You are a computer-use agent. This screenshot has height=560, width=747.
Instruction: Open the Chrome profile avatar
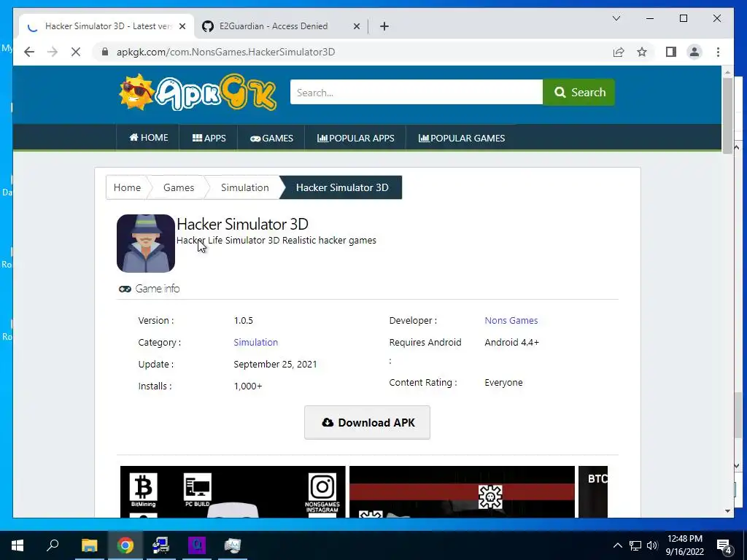point(694,52)
